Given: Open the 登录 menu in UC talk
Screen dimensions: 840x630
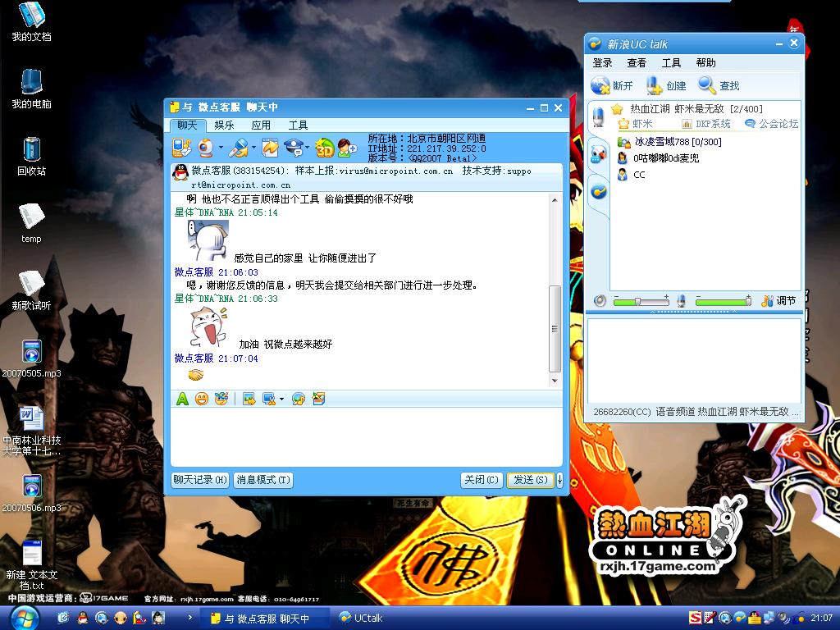Looking at the screenshot, I should [602, 62].
